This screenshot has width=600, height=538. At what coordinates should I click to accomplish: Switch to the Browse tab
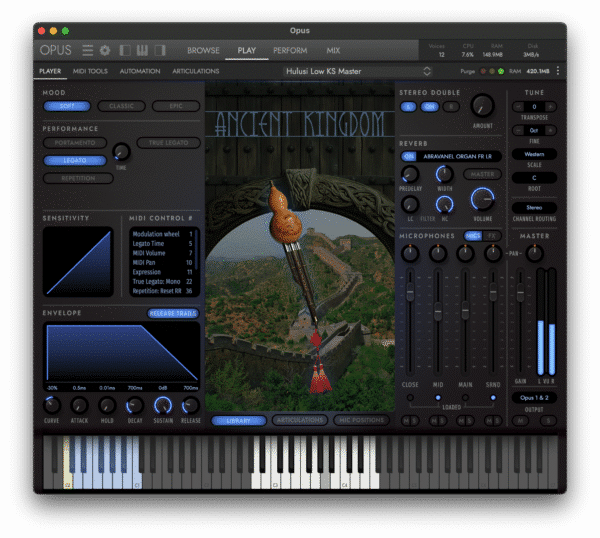[x=203, y=51]
